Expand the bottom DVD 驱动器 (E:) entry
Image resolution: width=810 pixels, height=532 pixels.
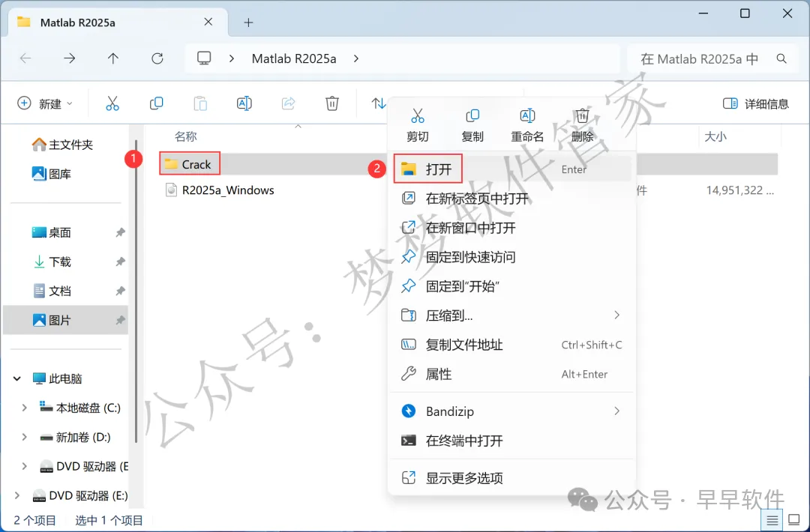click(x=17, y=496)
